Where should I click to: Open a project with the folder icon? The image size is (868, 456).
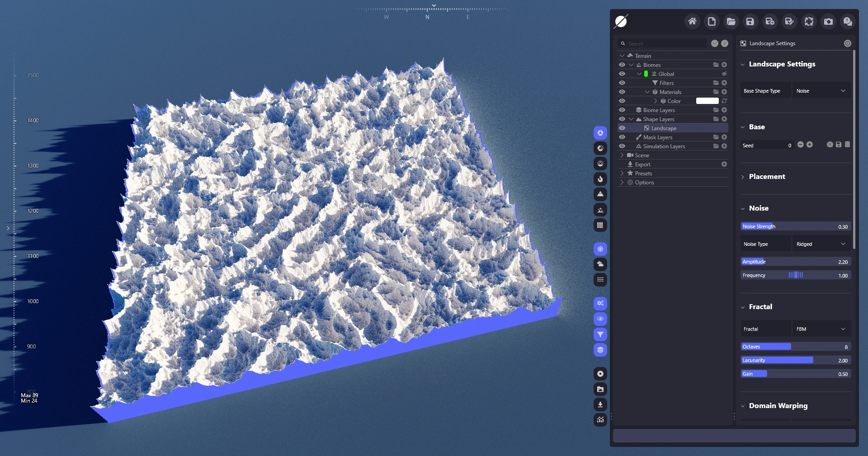coord(731,22)
